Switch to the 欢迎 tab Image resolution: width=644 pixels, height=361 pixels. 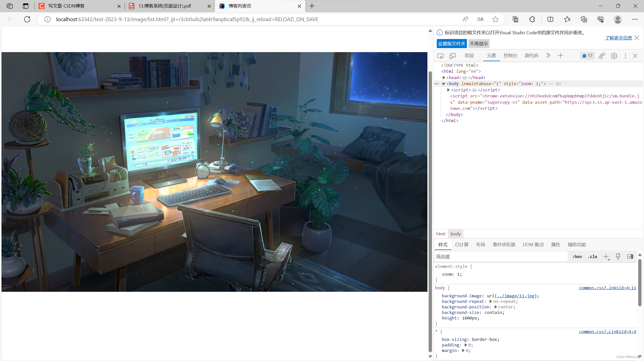tap(469, 56)
